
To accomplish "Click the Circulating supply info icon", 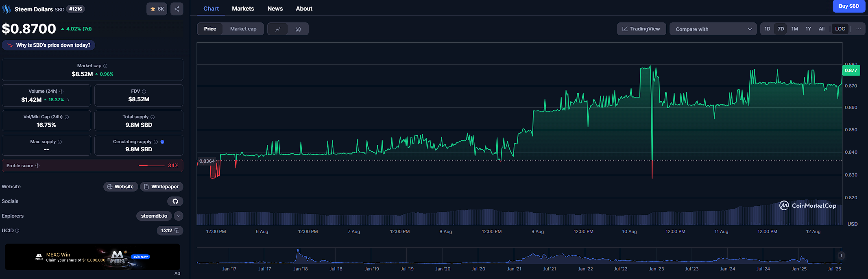I will pyautogui.click(x=156, y=142).
